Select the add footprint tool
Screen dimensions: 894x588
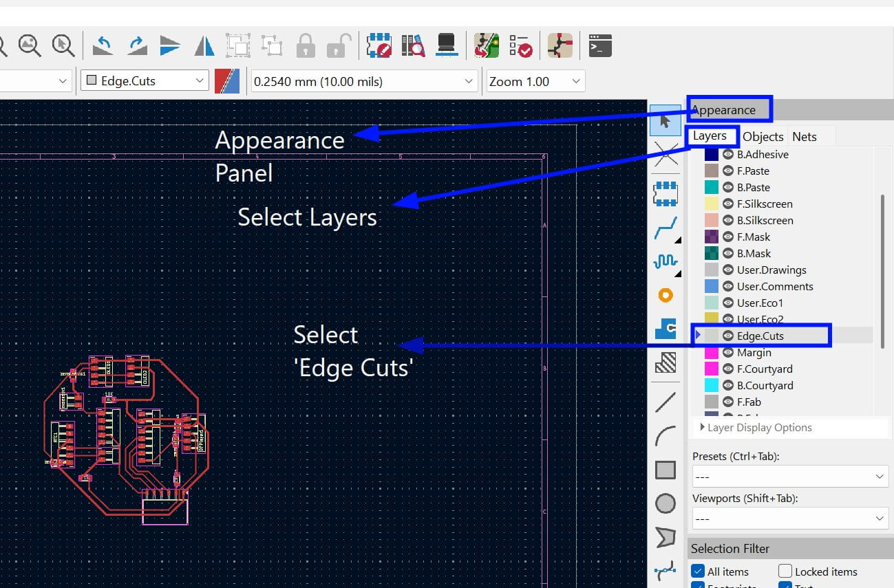pyautogui.click(x=666, y=194)
